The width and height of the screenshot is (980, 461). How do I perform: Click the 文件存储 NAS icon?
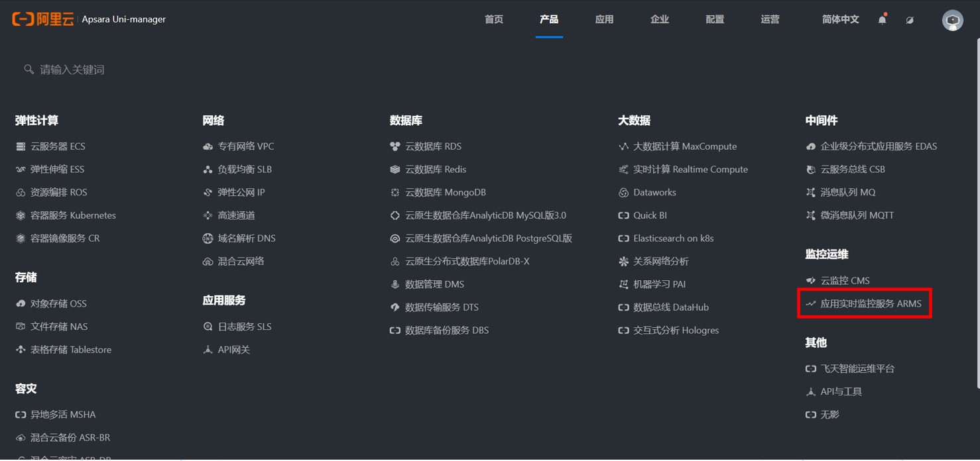21,327
